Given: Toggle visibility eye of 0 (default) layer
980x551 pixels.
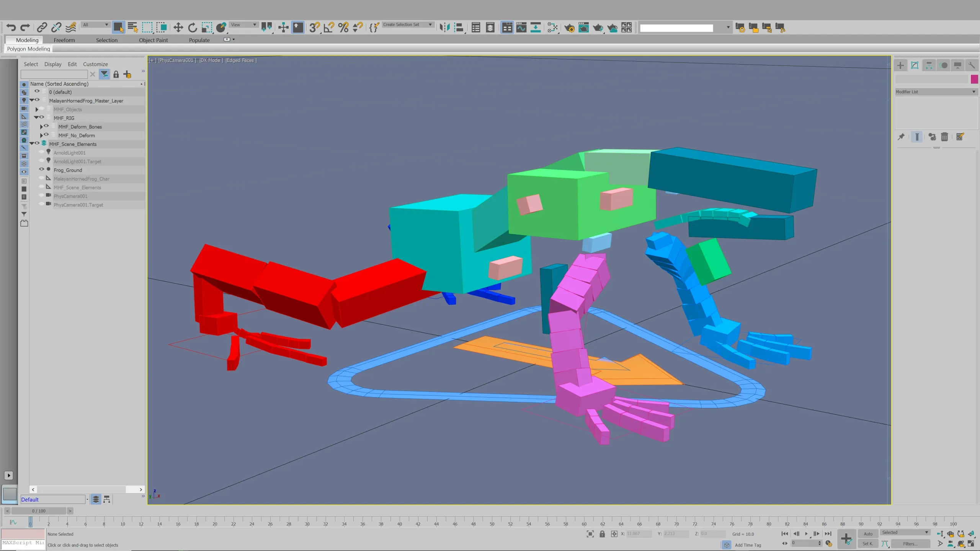Looking at the screenshot, I should tap(37, 91).
